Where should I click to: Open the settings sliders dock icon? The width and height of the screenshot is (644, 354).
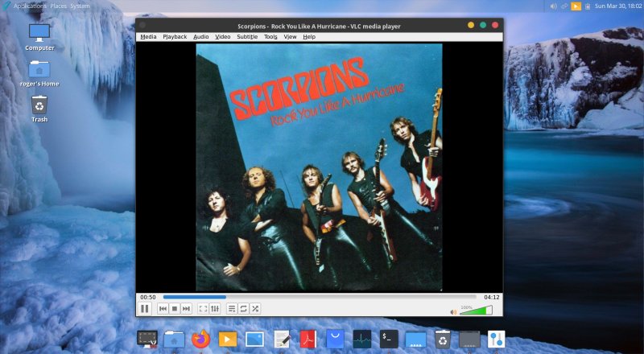497,340
